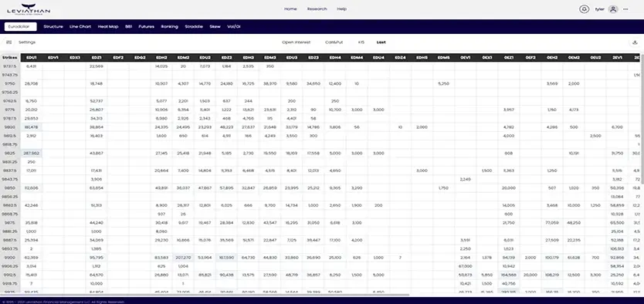The image size is (644, 304).
Task: Click the tyler username label
Action: pos(600,9)
